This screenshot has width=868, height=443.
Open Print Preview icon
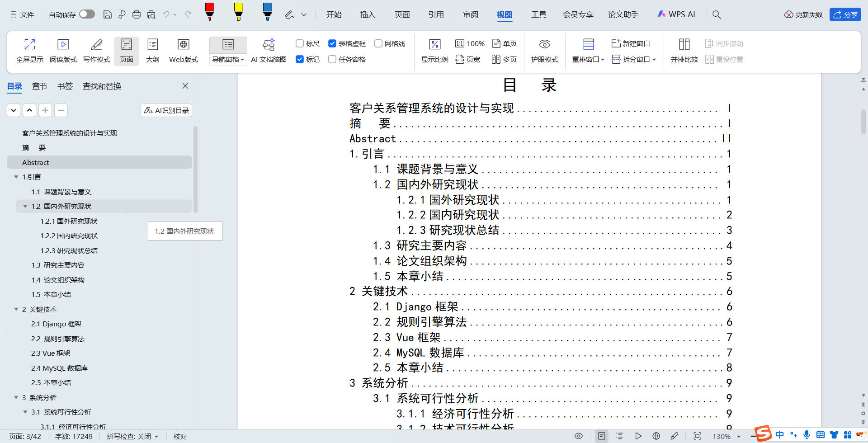[151, 14]
